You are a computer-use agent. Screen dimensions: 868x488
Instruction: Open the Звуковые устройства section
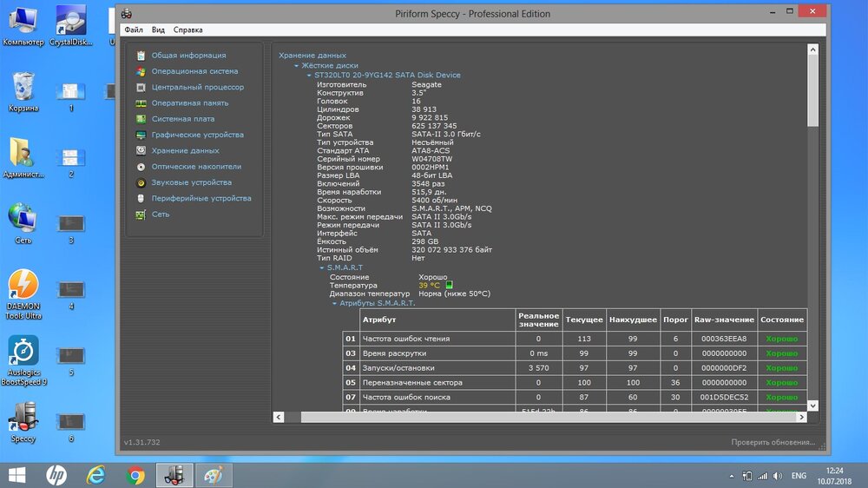(191, 182)
